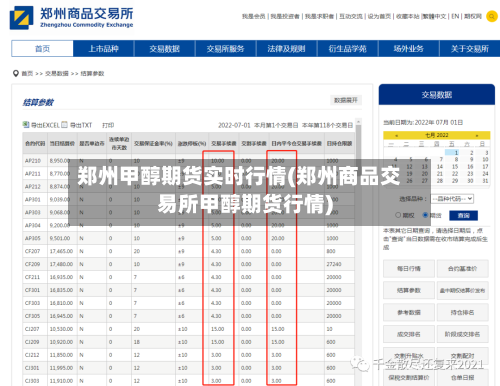
Task: Click the yellow search icon in header
Action: click(x=492, y=16)
